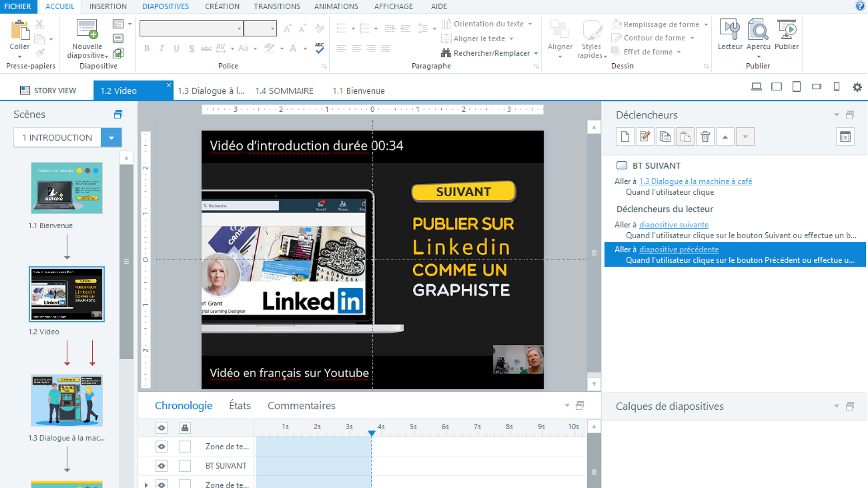The width and height of the screenshot is (868, 488).
Task: Click the Publier icon
Action: (787, 30)
